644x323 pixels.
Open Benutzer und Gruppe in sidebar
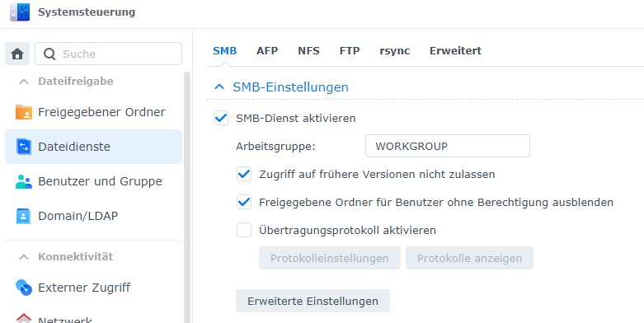[94, 181]
